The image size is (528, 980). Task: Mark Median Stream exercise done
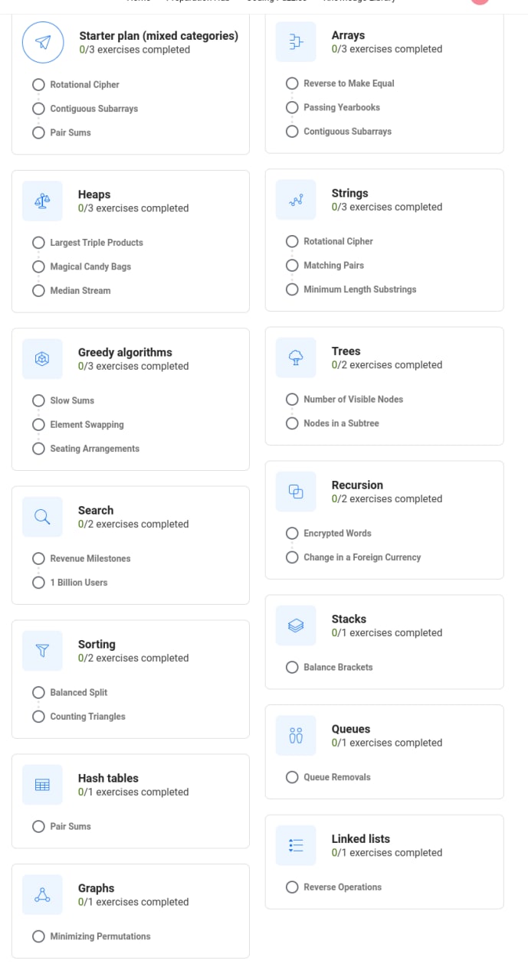pos(38,290)
